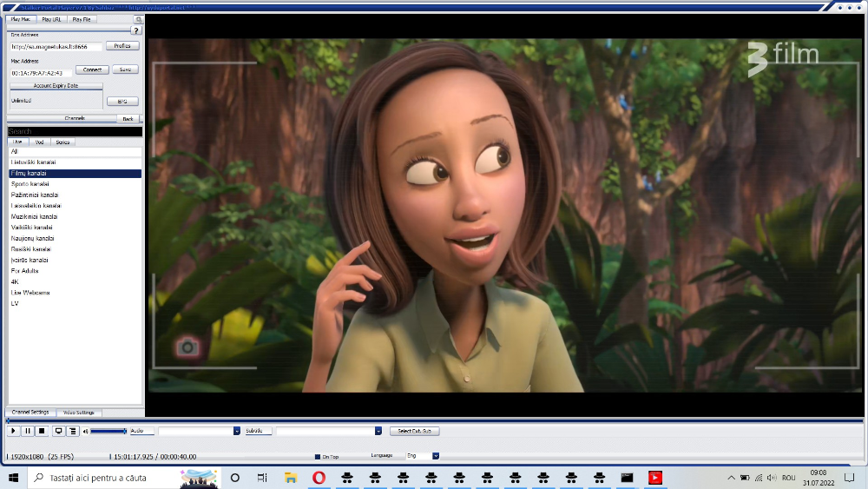Screen dimensions: 868x489
Task: Open Cortana circle icon on taskbar
Action: click(x=234, y=478)
